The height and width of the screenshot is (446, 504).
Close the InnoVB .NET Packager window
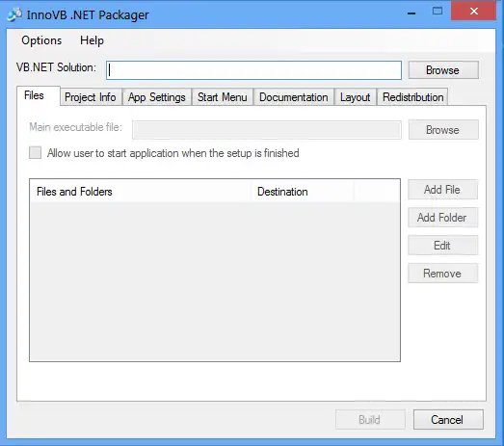[x=473, y=11]
